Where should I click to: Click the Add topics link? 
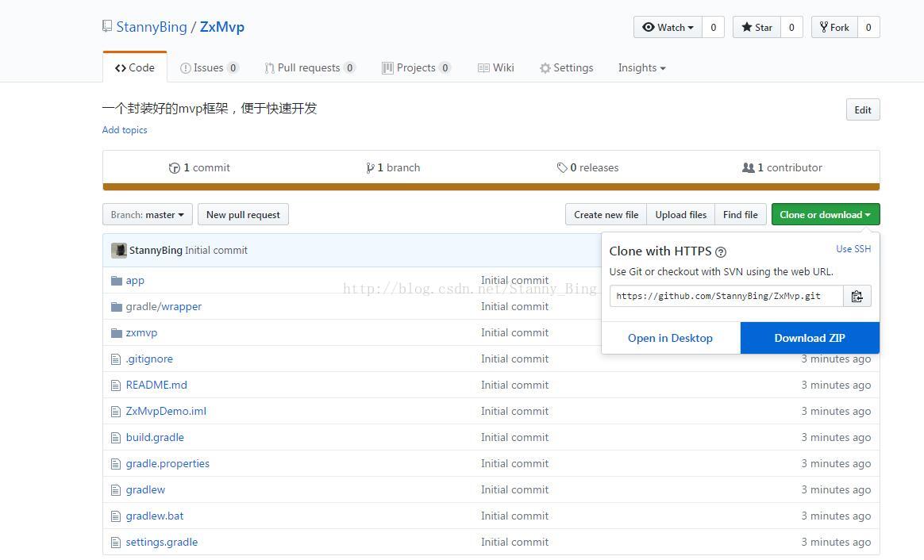(125, 130)
